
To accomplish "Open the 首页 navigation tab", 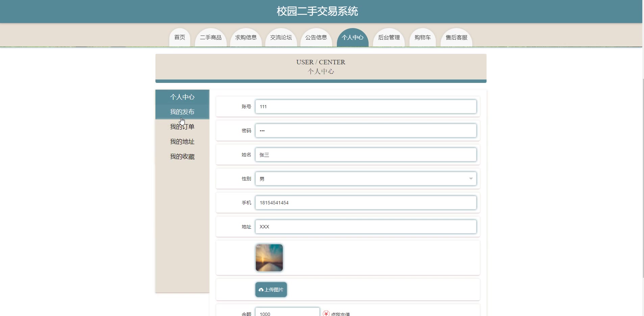I will coord(180,38).
